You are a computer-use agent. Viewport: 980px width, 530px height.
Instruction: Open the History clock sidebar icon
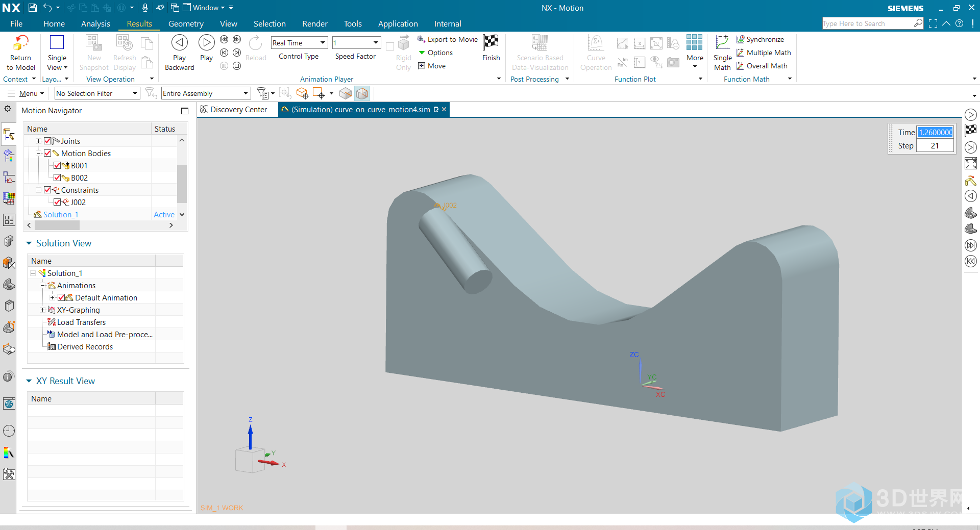point(9,431)
